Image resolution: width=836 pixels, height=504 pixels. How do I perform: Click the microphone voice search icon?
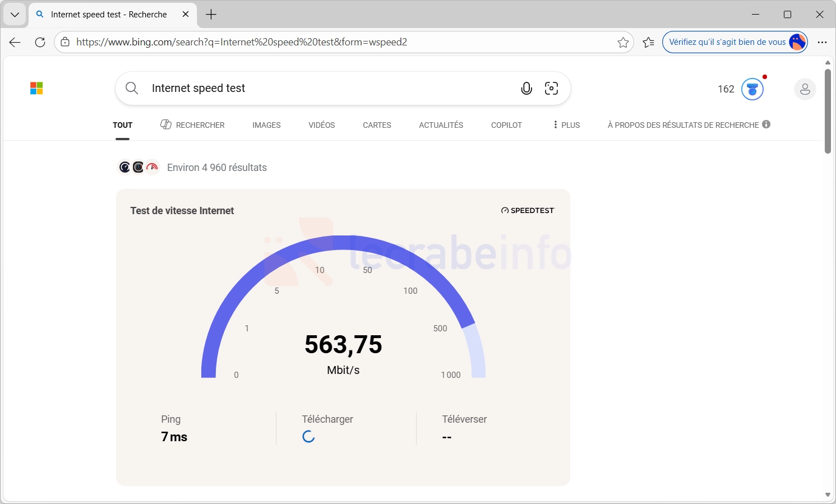526,89
